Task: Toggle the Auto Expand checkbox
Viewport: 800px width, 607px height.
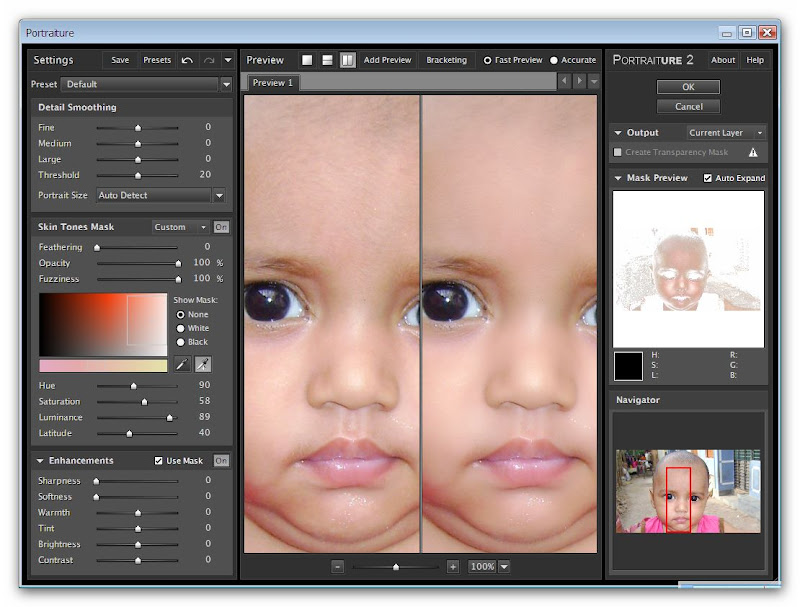Action: pyautogui.click(x=708, y=178)
